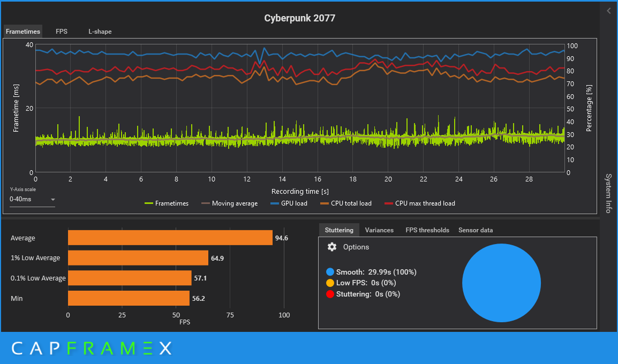The image size is (618, 364).
Task: Switch to the FPS tab
Action: [62, 32]
